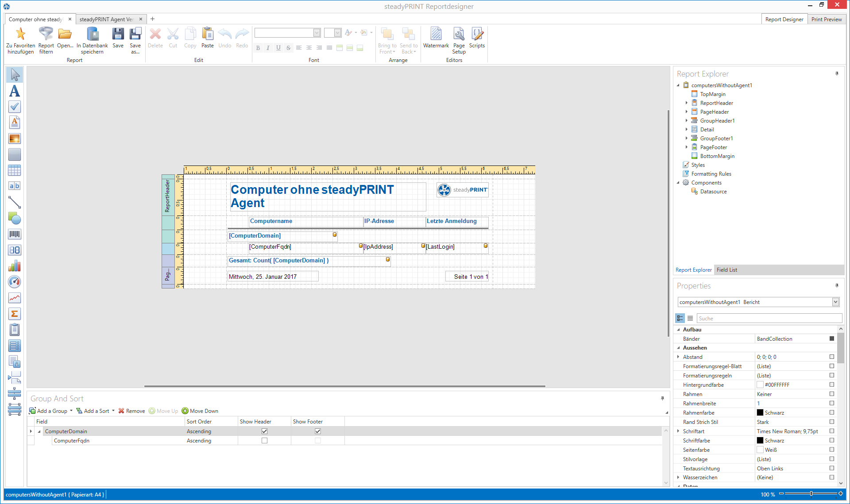Click Add a Sort button

(x=93, y=411)
